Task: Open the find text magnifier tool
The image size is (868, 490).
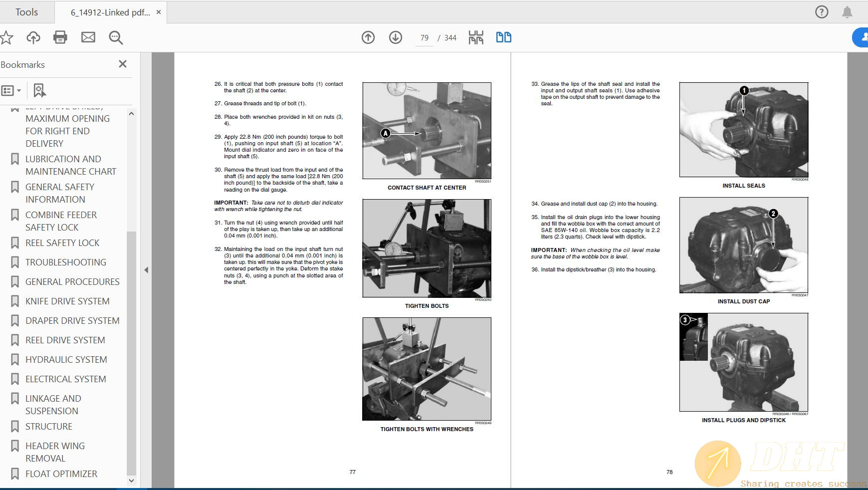Action: (x=116, y=37)
